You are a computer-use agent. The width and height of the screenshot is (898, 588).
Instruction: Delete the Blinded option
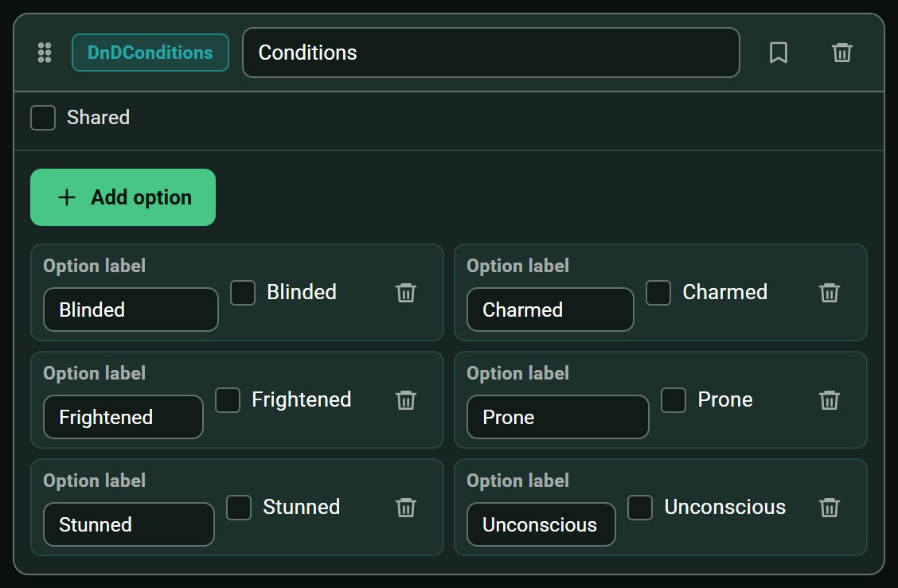coord(406,293)
